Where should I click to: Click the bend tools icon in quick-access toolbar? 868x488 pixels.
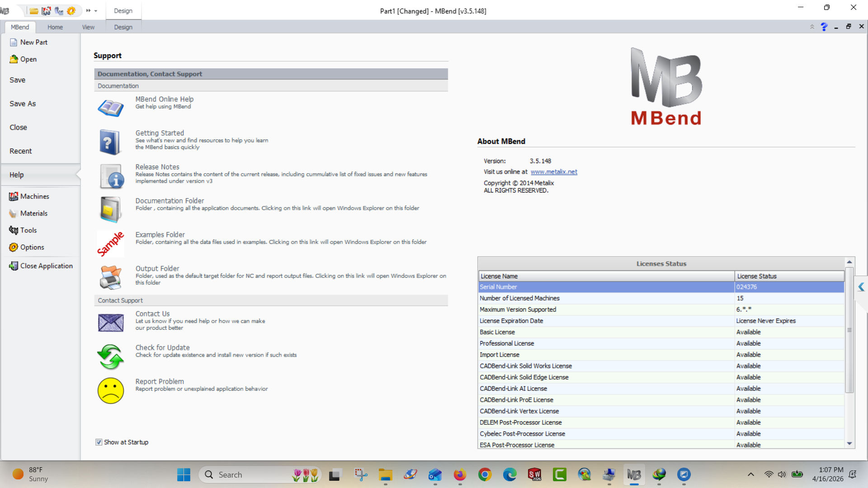coord(59,11)
